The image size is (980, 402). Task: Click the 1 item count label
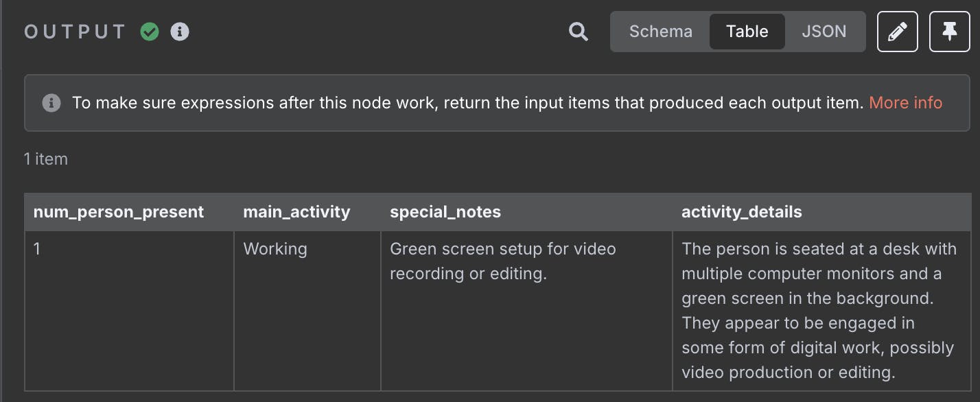[46, 159]
